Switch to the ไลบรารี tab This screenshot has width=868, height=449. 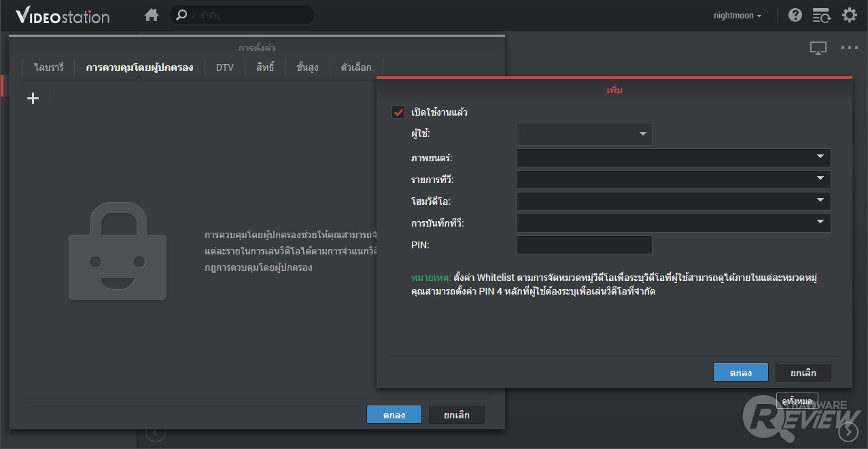(49, 67)
